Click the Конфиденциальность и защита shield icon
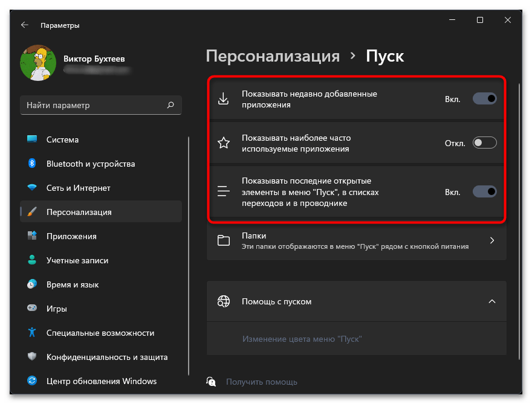 [x=33, y=357]
